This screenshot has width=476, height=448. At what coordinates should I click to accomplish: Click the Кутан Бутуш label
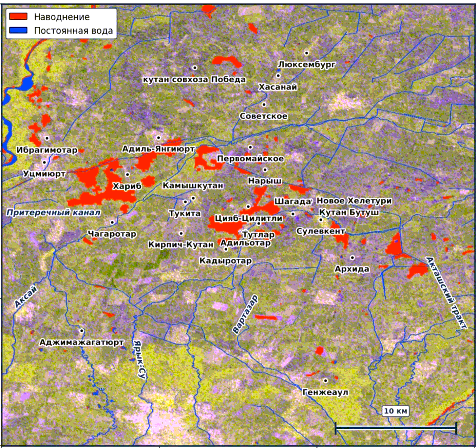tap(349, 212)
